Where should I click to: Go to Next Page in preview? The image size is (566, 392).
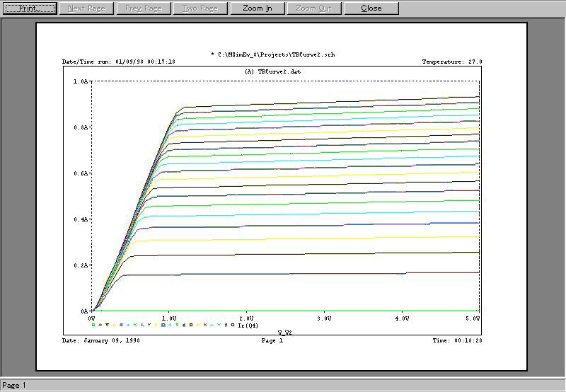[86, 8]
